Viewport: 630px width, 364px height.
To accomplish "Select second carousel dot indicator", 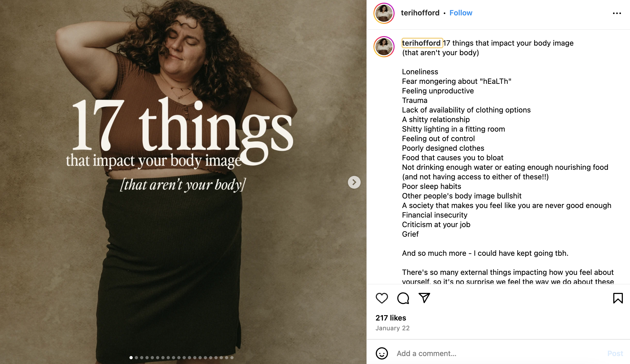I will [x=136, y=358].
